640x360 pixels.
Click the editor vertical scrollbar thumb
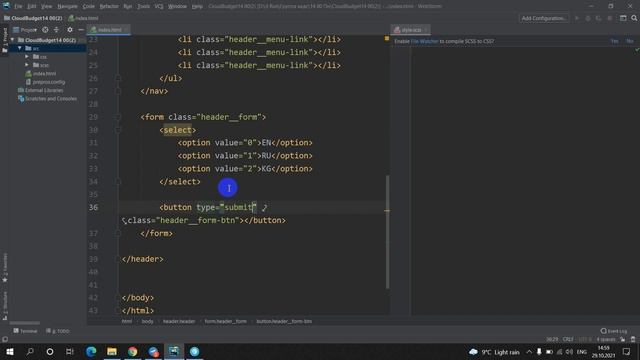(x=387, y=232)
